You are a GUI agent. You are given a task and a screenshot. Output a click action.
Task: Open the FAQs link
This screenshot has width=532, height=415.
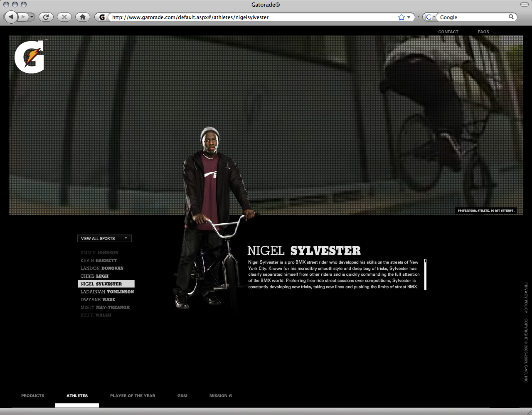483,32
